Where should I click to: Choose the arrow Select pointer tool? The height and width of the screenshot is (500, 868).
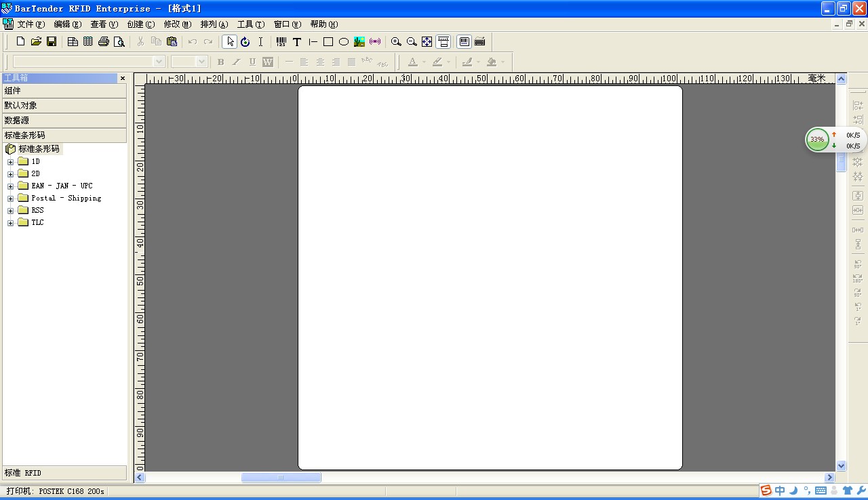click(x=229, y=41)
